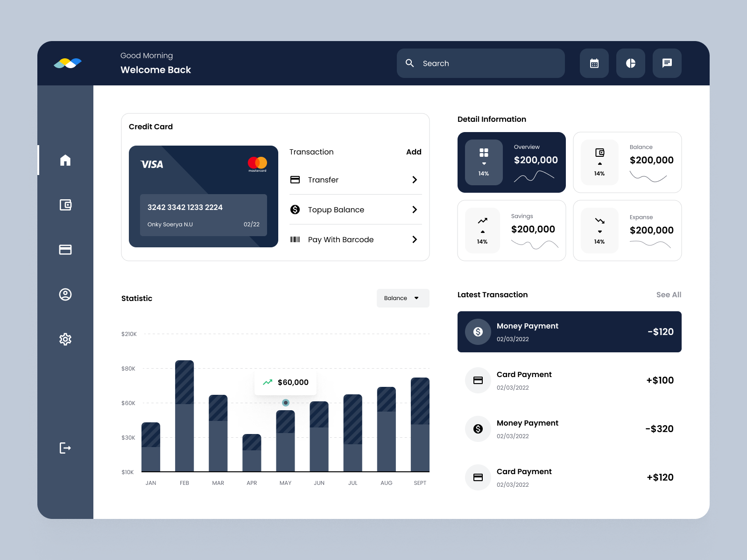Screen dimensions: 747x560
Task: Click the Cards icon in the sidebar
Action: click(65, 250)
